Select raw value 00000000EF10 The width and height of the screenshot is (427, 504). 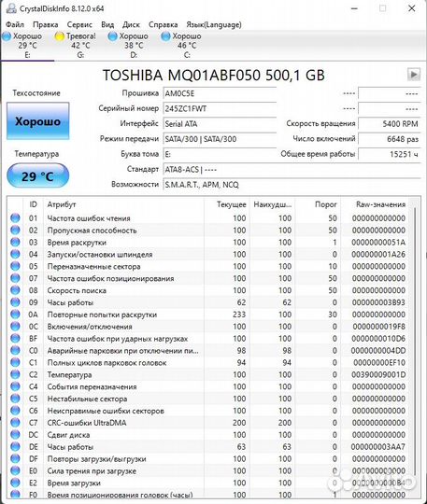coord(379,362)
